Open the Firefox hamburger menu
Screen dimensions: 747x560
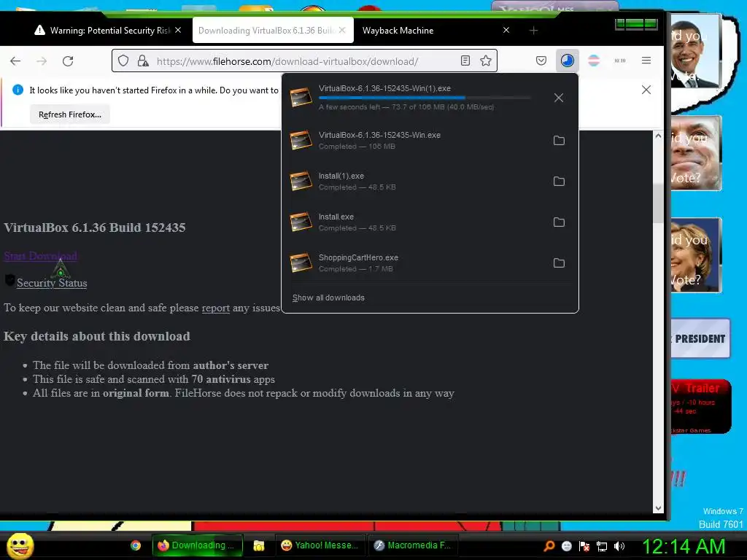click(x=646, y=61)
